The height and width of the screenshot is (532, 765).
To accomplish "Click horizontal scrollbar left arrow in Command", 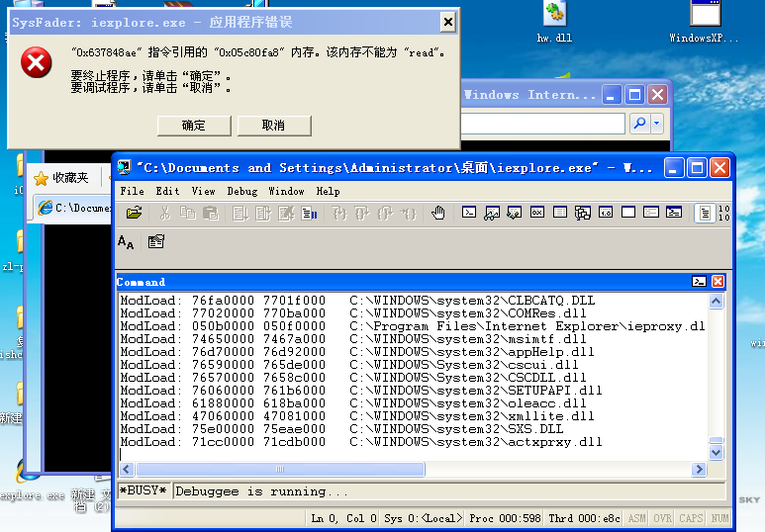I will (x=127, y=469).
